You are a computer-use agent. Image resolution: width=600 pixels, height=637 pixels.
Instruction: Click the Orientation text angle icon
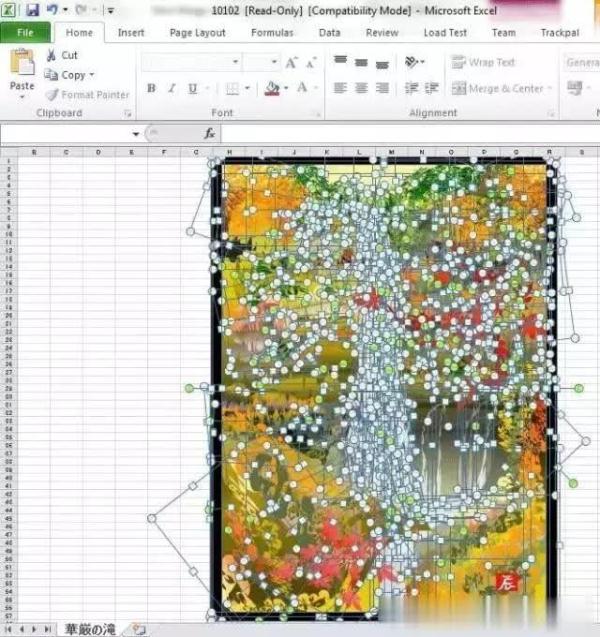pyautogui.click(x=412, y=62)
